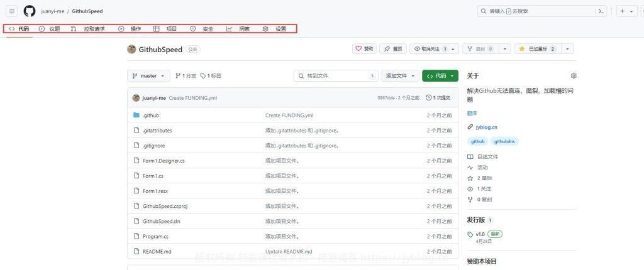
Task: Switch to the 洞察 insights tab
Action: 238,29
